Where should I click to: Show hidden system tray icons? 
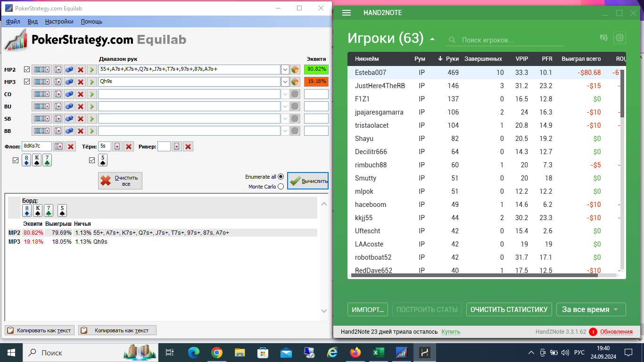tap(531, 353)
